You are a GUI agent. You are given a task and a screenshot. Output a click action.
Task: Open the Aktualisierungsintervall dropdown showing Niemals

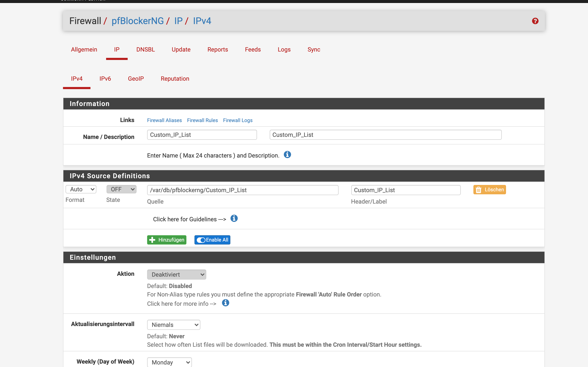tap(174, 325)
